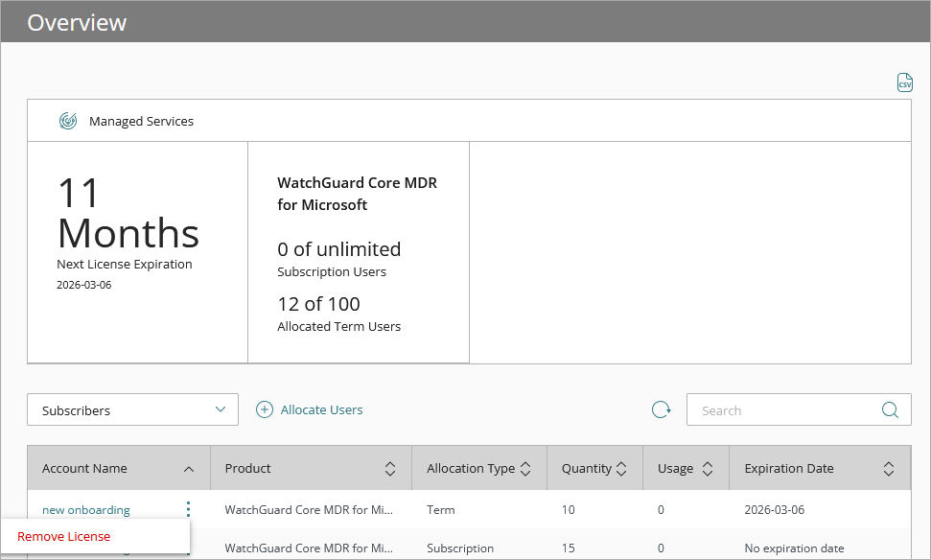Image resolution: width=931 pixels, height=560 pixels.
Task: Open the Subscribers dropdown
Action: tap(132, 410)
